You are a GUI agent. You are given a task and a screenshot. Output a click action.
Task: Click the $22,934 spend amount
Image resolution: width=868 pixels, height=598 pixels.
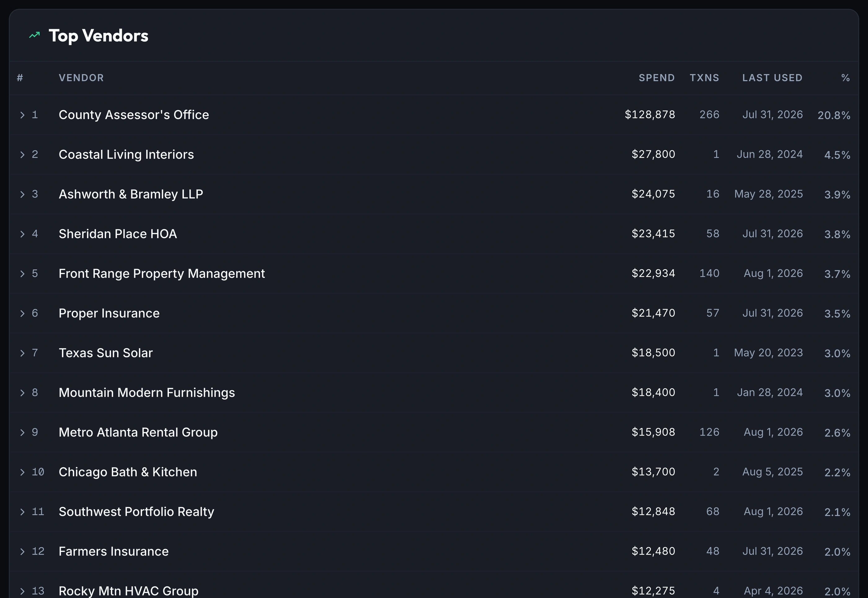coord(653,273)
